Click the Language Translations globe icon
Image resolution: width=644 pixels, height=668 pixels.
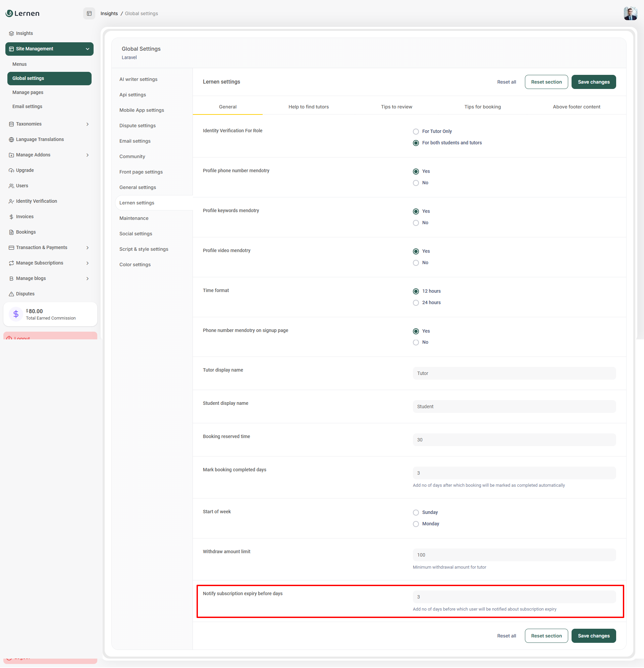(11, 139)
